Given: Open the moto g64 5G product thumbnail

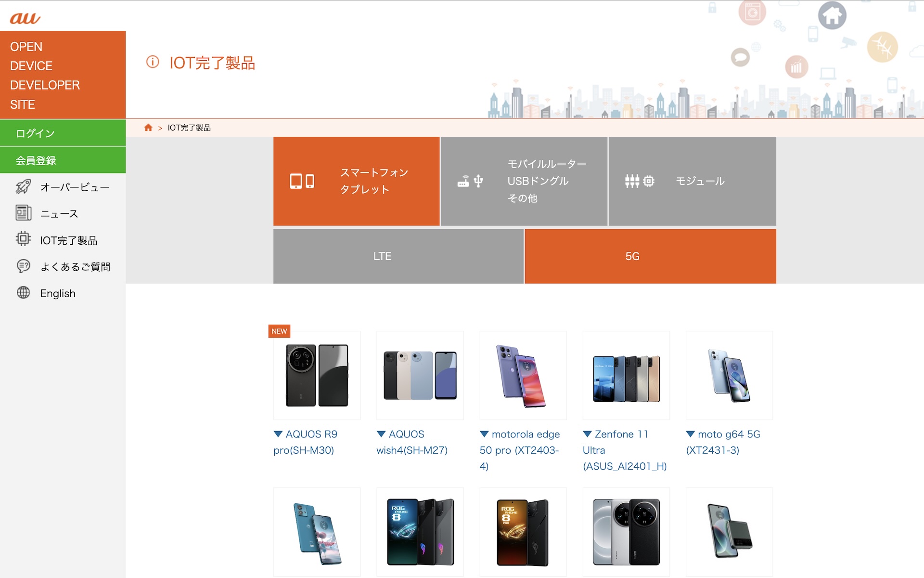Looking at the screenshot, I should click(x=729, y=375).
